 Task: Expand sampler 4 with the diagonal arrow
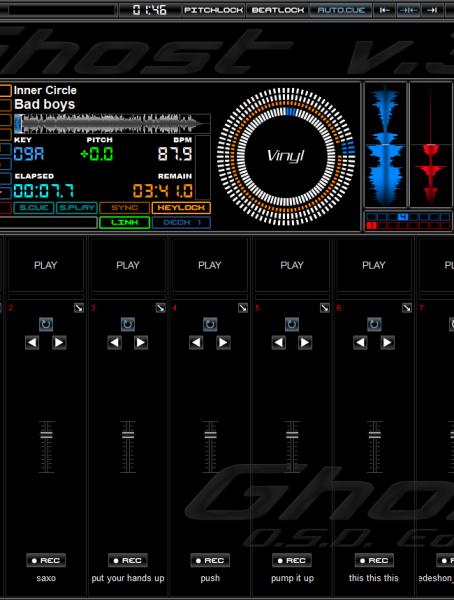pyautogui.click(x=243, y=308)
